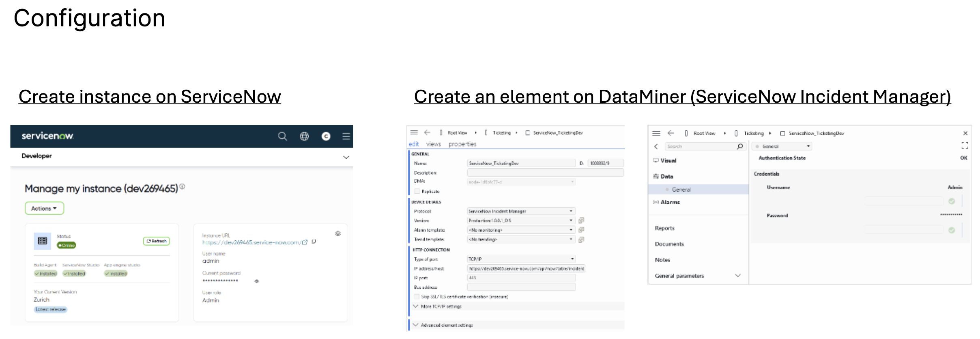Click the element Name input field
The width and height of the screenshot is (980, 339).
click(x=521, y=163)
